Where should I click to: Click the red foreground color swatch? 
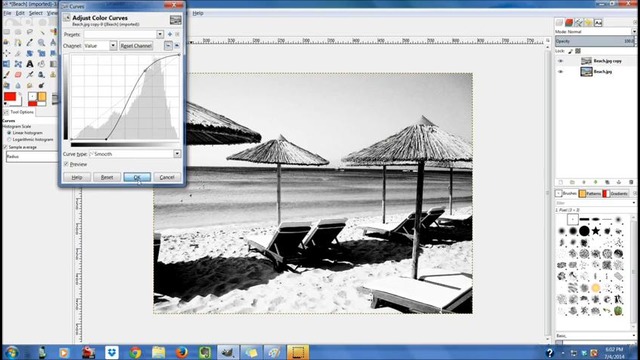tap(10, 97)
